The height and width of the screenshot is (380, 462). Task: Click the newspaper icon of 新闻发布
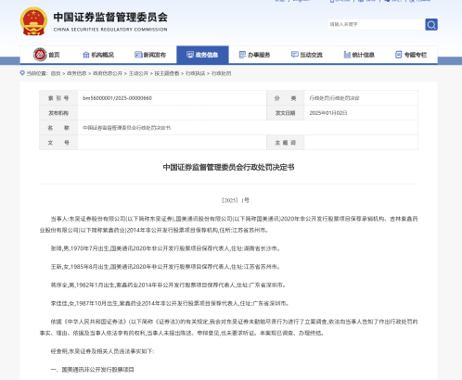pyautogui.click(x=138, y=55)
